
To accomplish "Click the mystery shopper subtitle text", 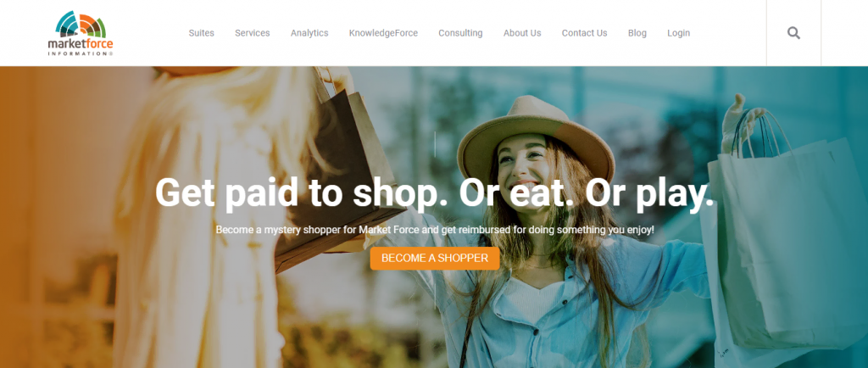I will point(435,229).
